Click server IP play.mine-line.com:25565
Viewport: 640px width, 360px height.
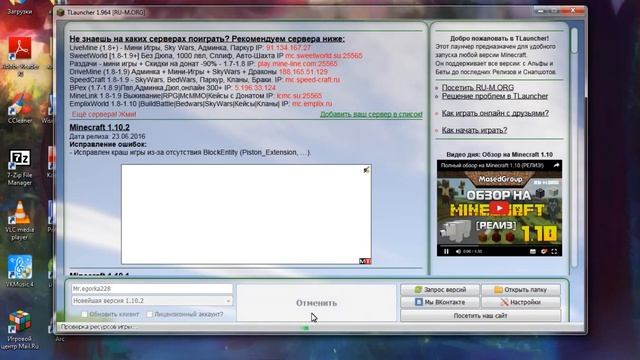(297, 64)
